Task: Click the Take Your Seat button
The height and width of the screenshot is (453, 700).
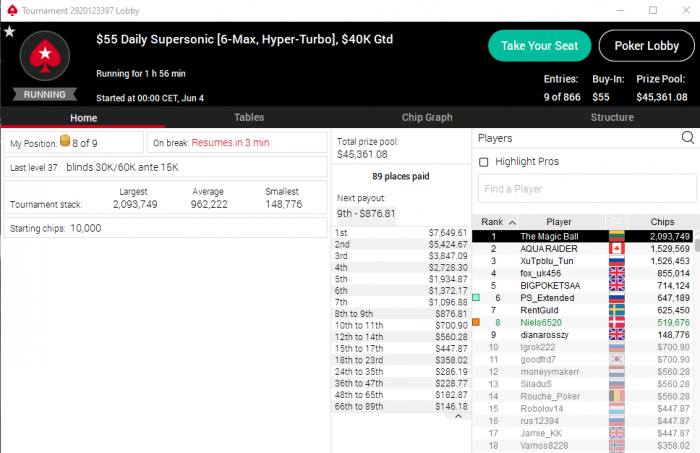Action: click(x=539, y=46)
